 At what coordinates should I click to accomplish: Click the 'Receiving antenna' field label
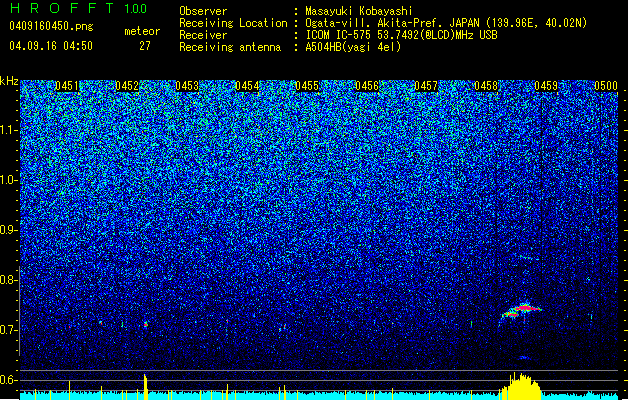(x=230, y=47)
